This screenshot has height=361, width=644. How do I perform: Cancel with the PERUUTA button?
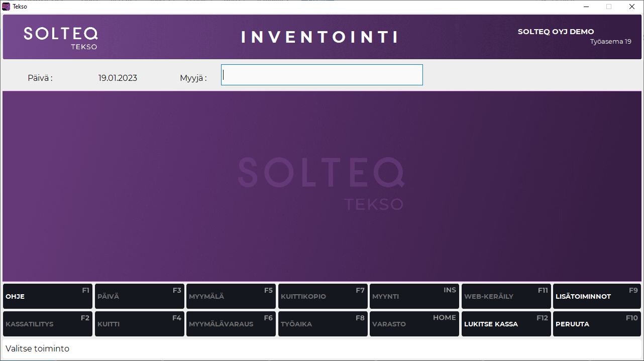click(597, 324)
